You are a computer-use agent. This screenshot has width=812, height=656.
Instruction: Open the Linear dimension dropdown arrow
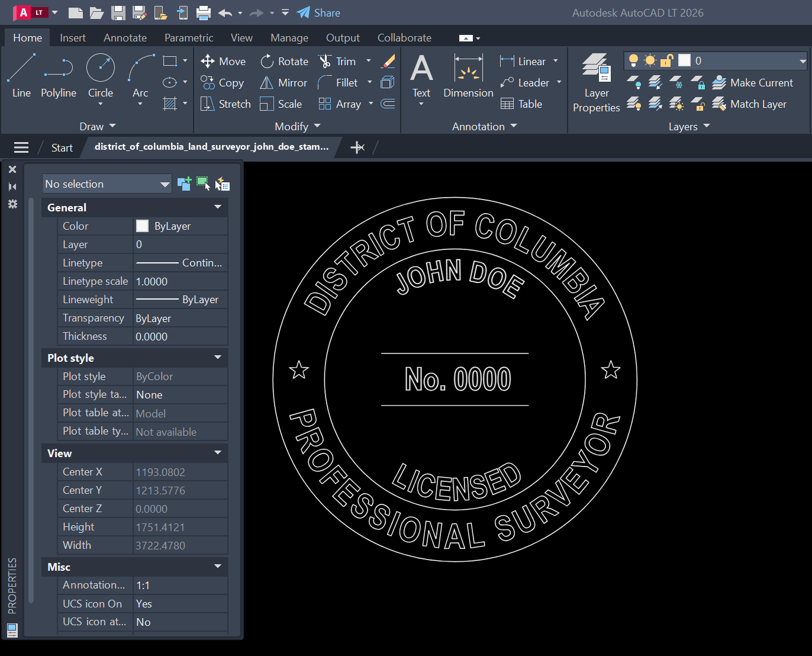(x=556, y=61)
